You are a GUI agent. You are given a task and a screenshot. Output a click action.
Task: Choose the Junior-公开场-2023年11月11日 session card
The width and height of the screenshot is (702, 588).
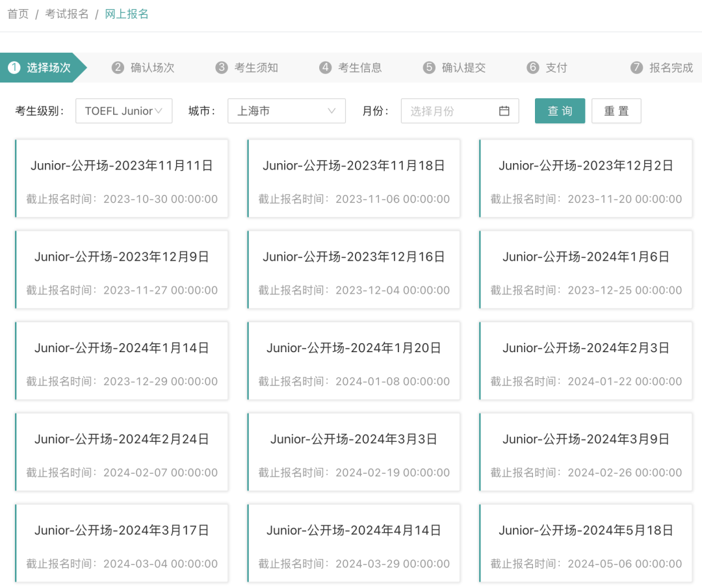[x=122, y=179]
